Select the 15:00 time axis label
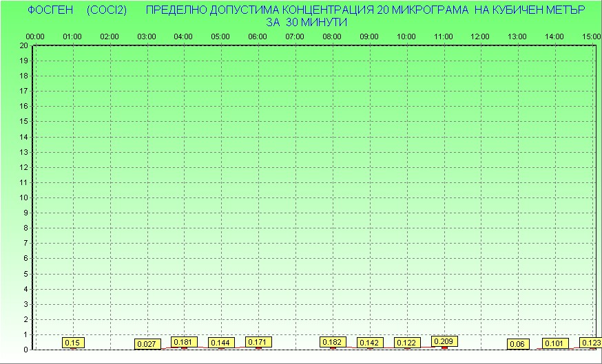602x364 pixels. pos(591,36)
